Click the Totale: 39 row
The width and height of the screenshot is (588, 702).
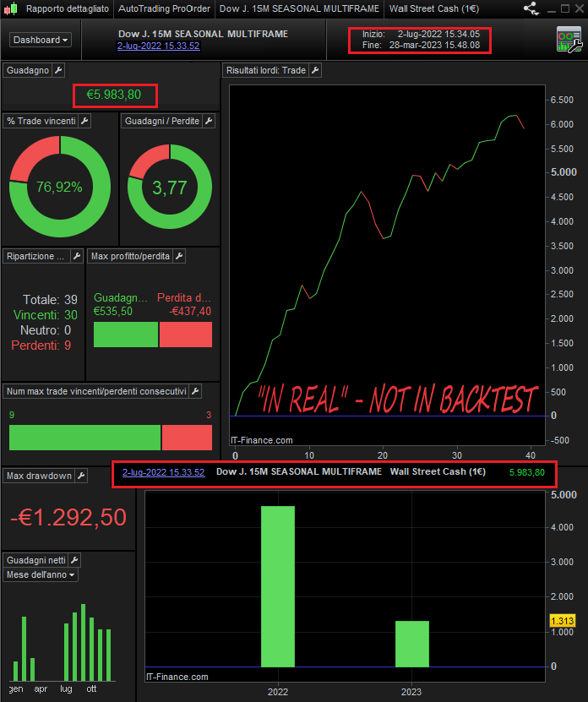(x=50, y=300)
